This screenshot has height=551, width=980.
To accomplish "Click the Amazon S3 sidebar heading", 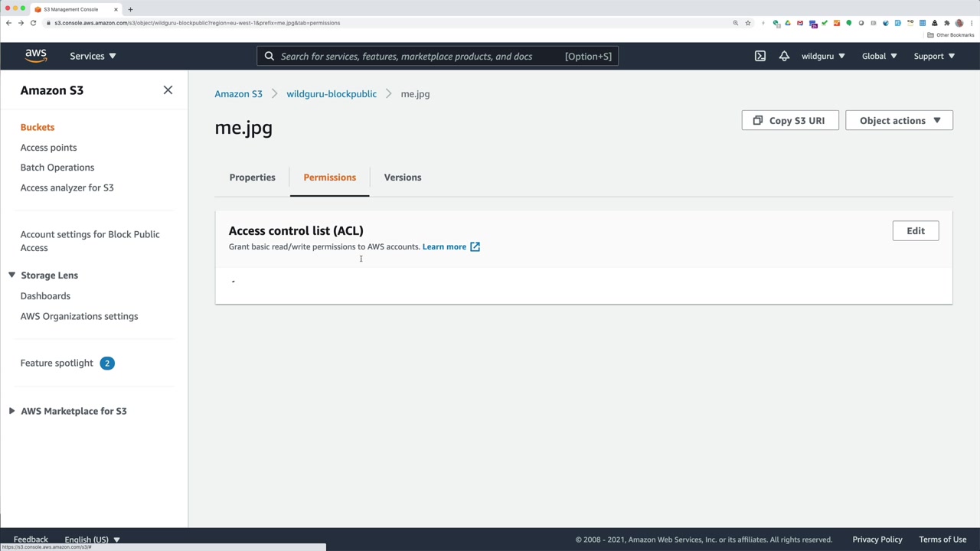I will [52, 90].
